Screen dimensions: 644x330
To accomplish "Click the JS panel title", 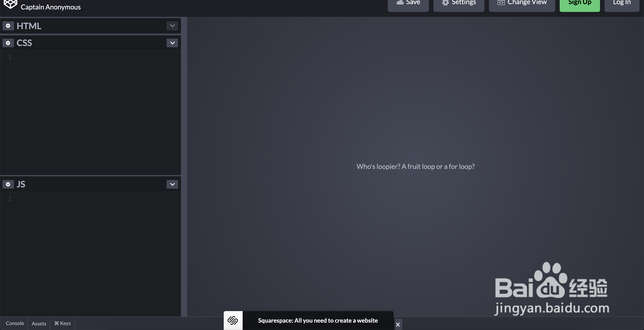I will [x=21, y=184].
